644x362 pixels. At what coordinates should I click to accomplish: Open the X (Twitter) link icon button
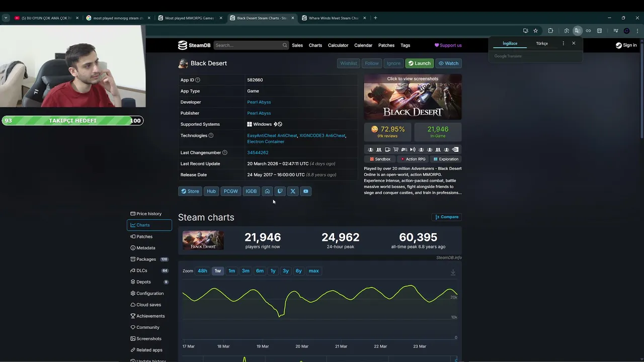tap(293, 191)
